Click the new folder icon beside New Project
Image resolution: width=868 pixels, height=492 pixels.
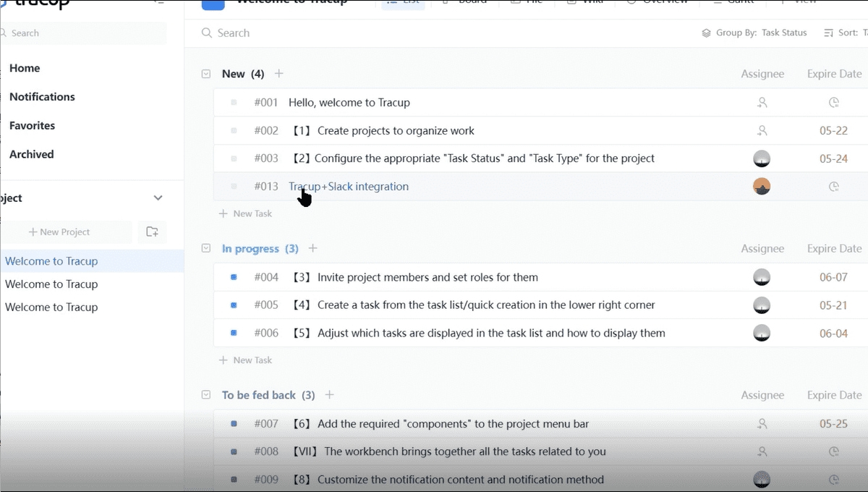click(152, 232)
